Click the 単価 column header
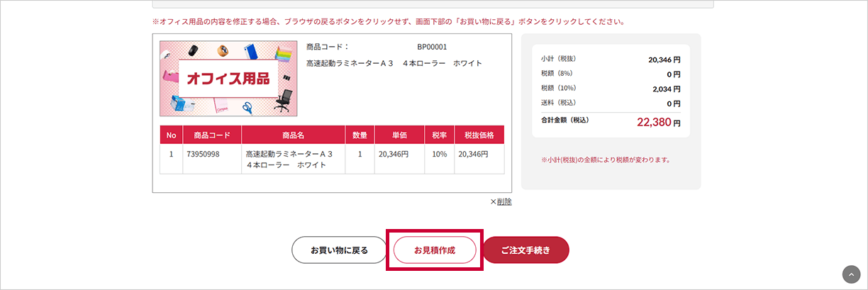Screen dimensions: 868x290 coord(399,135)
